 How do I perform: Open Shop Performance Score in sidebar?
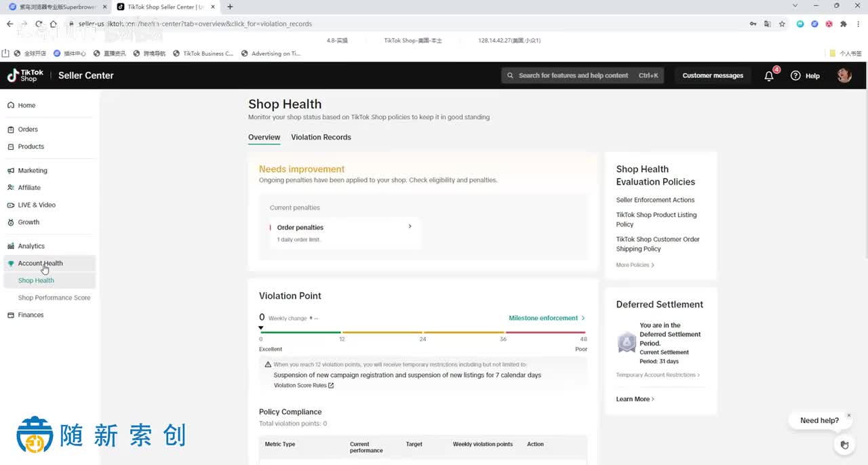[54, 298]
